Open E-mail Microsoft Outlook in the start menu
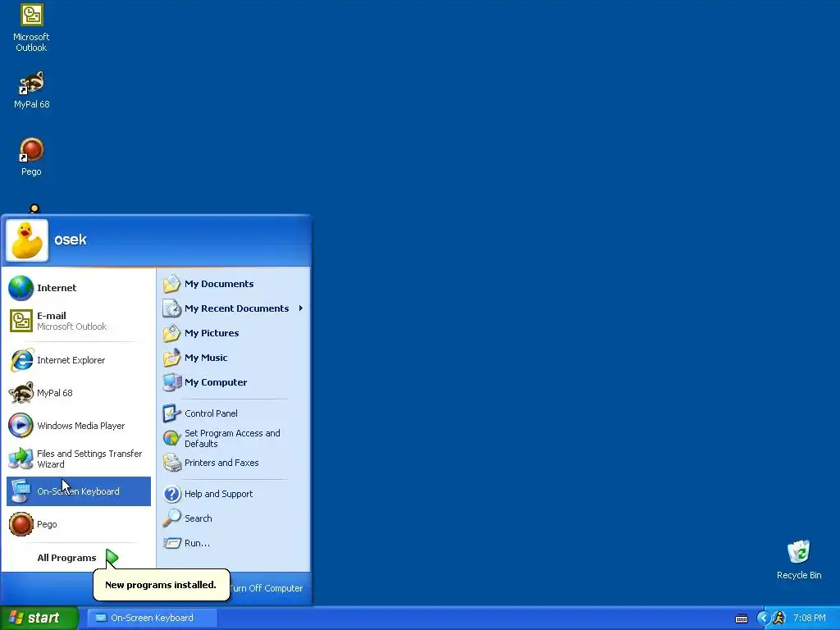Viewport: 840px width, 630px height. pos(79,321)
